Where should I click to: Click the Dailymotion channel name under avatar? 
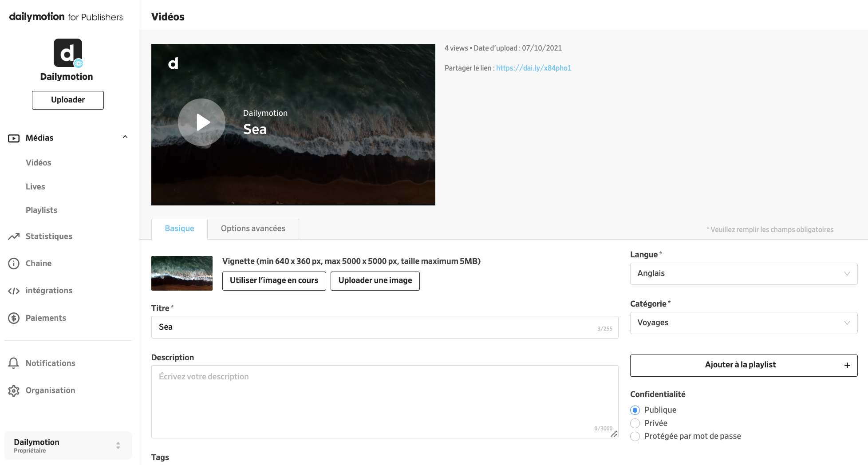67,77
